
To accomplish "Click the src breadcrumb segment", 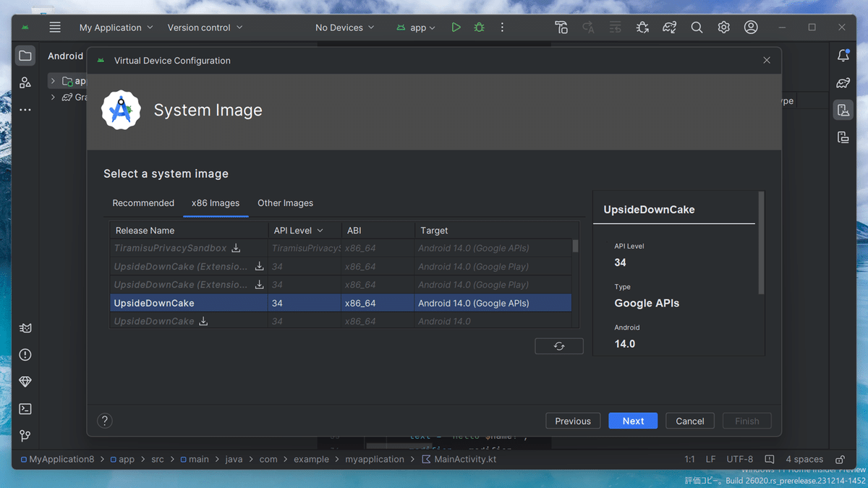I will coord(158,459).
